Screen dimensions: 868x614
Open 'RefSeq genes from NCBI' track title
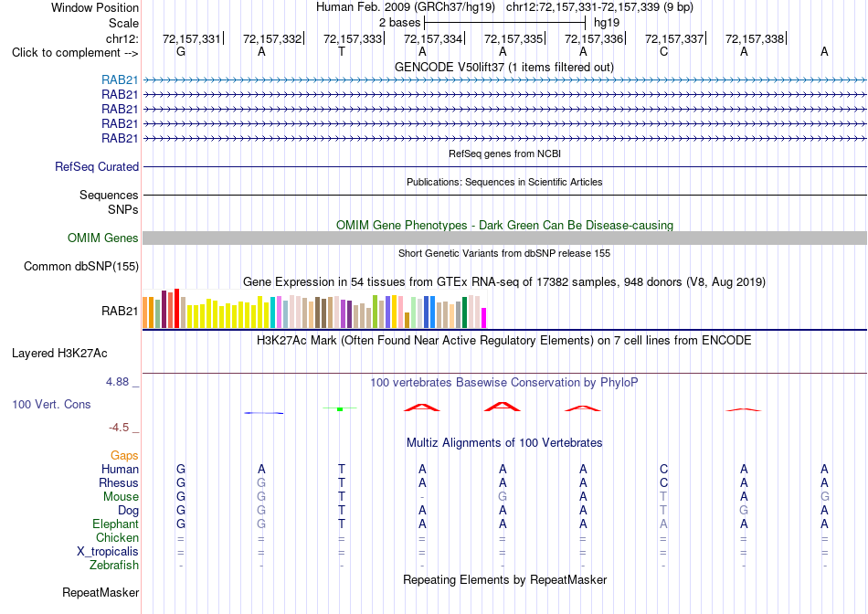click(504, 153)
